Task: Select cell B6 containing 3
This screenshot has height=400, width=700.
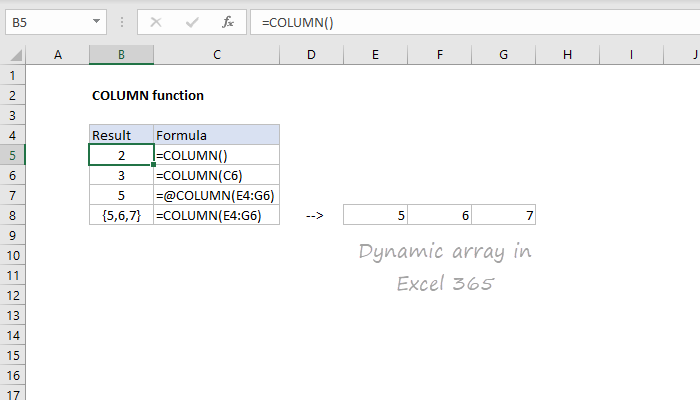Action: point(121,175)
